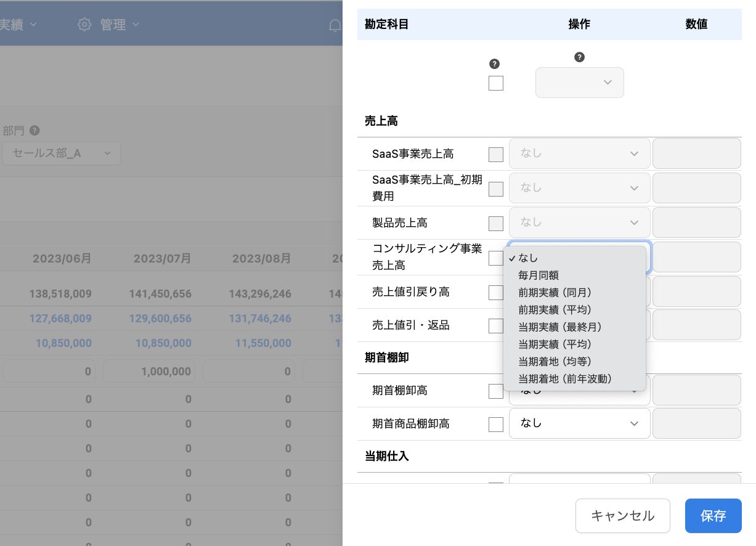Select 毎月同額 from the dropdown list
Screen dimensions: 756x546
tap(539, 275)
